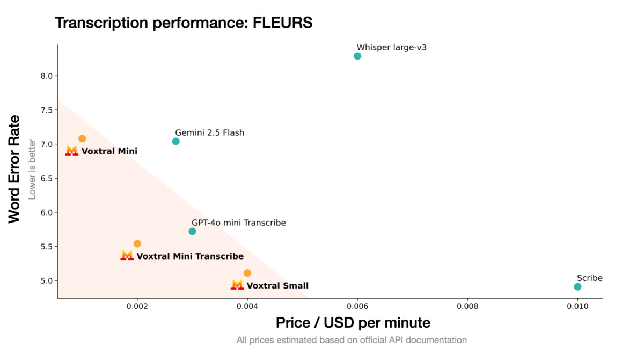Click the Voxtral Small logo icon
The height and width of the screenshot is (362, 644).
237,285
